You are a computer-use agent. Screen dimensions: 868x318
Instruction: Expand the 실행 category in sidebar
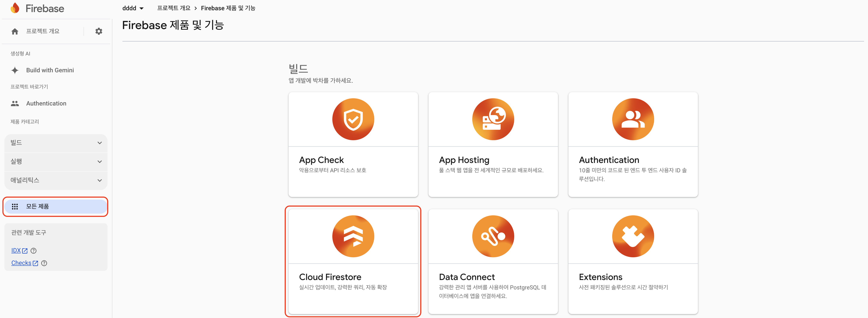click(x=56, y=162)
